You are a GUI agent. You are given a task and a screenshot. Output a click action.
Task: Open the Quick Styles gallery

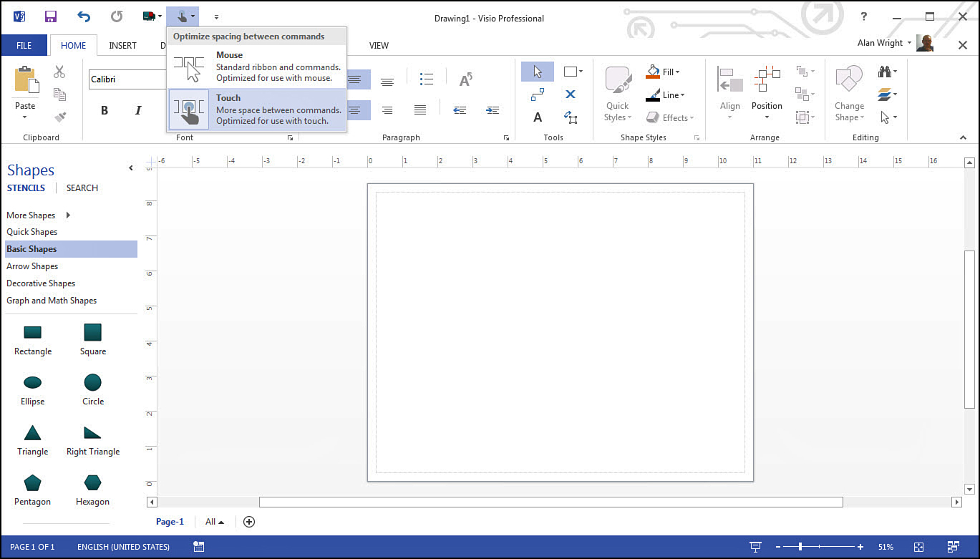click(618, 94)
